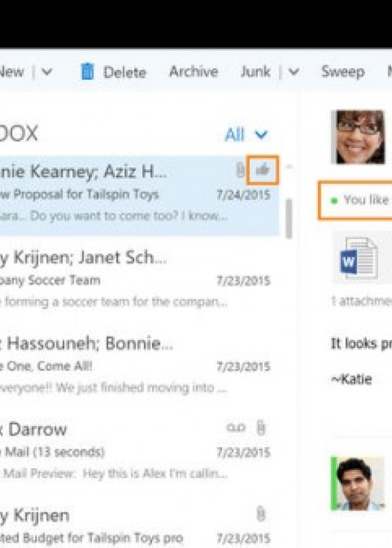
Task: Click the Delete trash can icon
Action: 87,72
